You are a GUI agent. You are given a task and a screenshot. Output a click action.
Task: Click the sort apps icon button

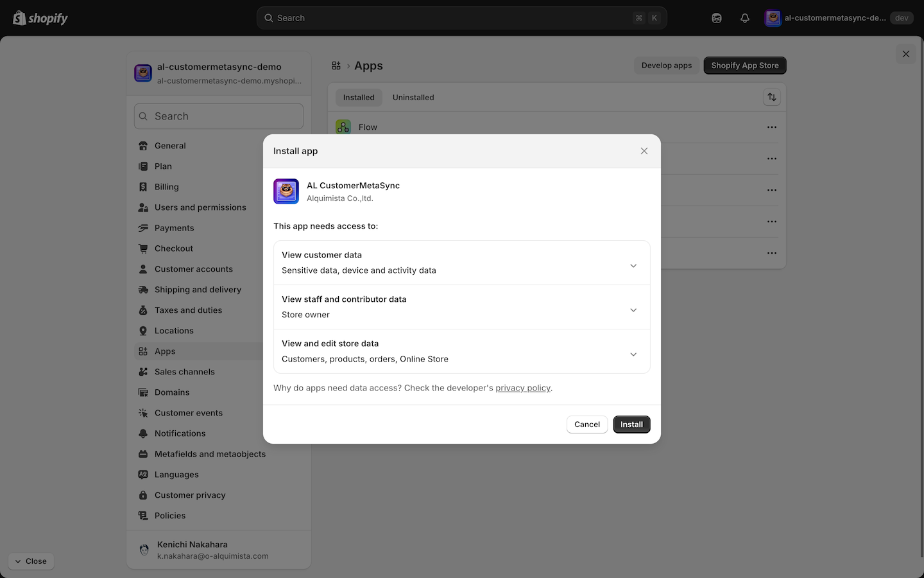tap(772, 98)
